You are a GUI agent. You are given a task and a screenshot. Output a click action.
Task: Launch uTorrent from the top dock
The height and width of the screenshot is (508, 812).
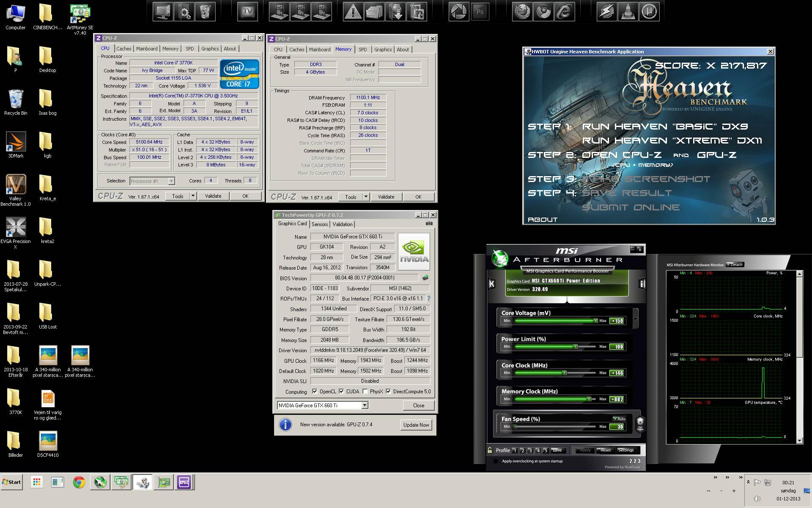pos(649,11)
